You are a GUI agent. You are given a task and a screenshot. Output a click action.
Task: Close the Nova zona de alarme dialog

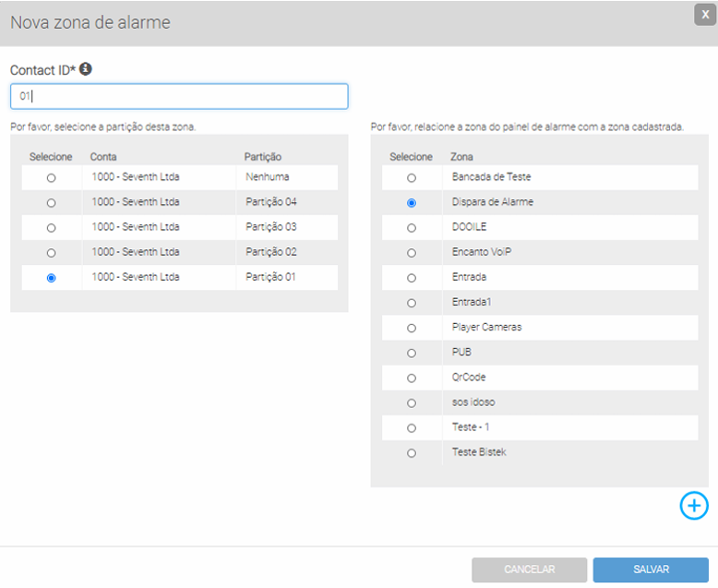point(704,15)
